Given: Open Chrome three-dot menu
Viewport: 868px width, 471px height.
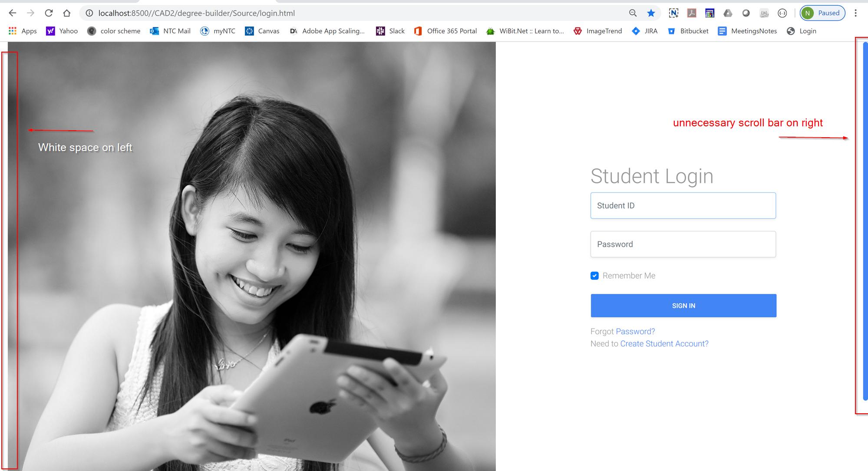Looking at the screenshot, I should coord(855,13).
